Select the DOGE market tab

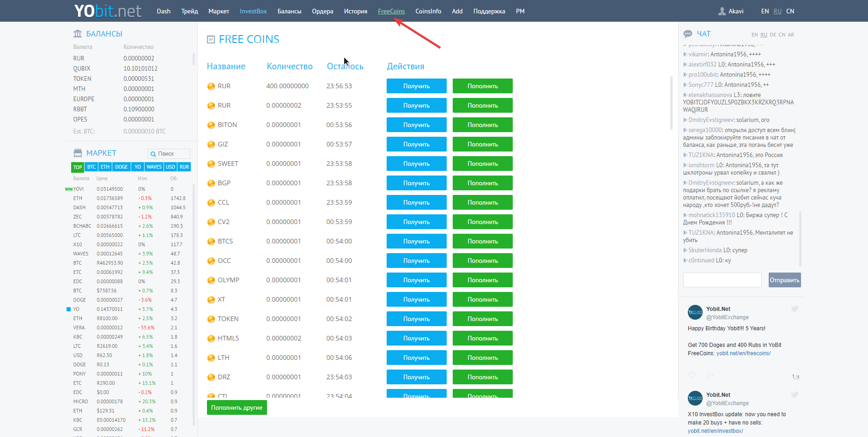(x=121, y=167)
